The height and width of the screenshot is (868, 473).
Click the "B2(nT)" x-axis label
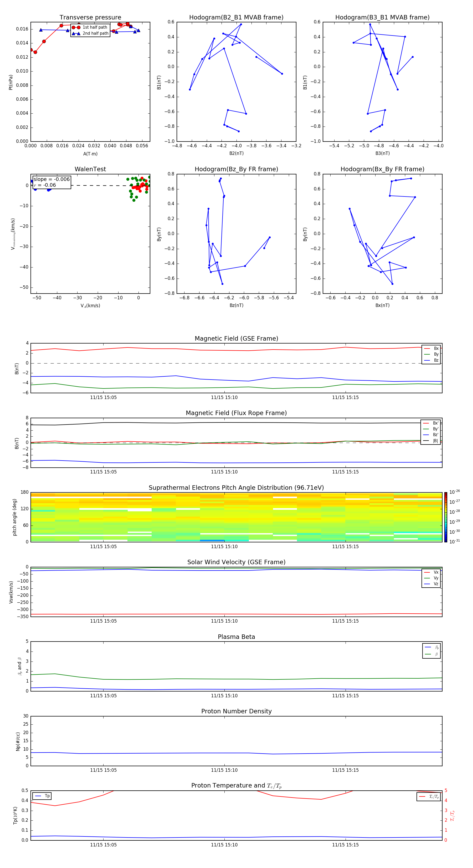[x=236, y=153]
